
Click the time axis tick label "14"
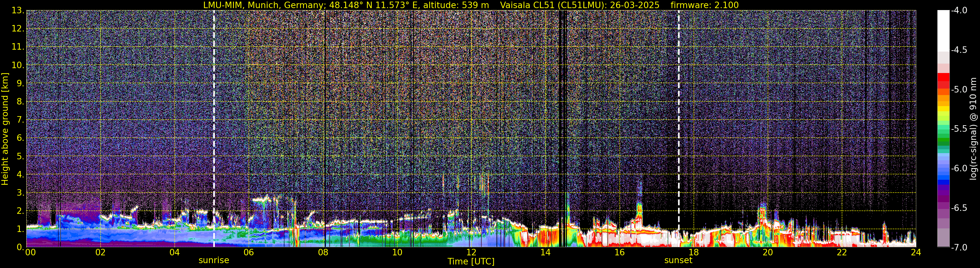pos(545,253)
